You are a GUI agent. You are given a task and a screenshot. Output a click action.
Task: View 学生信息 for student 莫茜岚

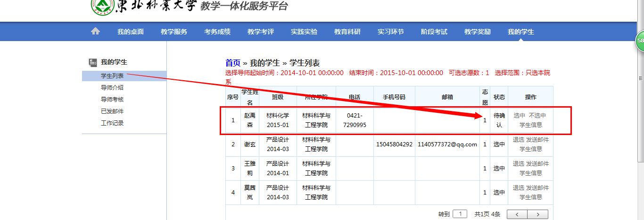530,197
